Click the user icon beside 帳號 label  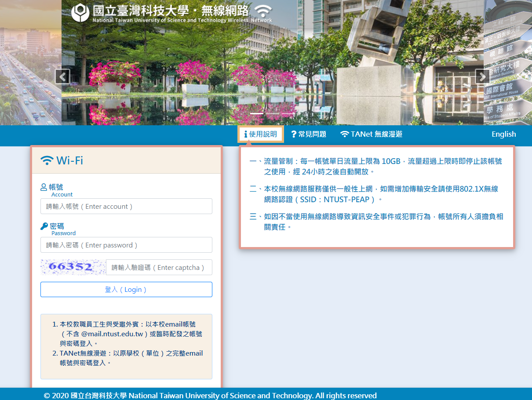click(44, 187)
